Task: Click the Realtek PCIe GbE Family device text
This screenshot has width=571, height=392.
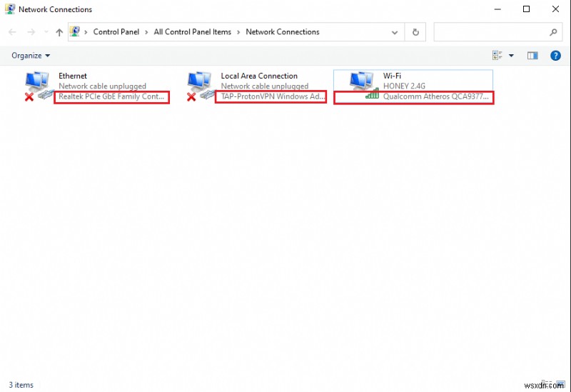Action: [111, 96]
